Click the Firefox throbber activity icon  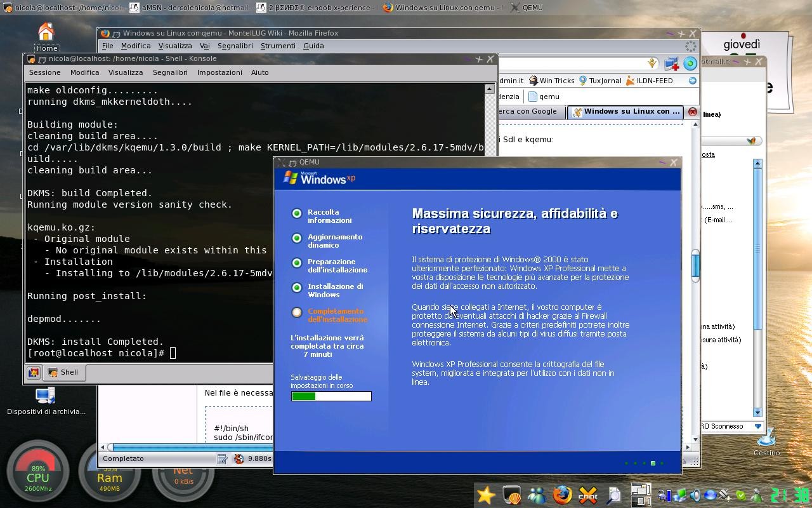point(690,46)
